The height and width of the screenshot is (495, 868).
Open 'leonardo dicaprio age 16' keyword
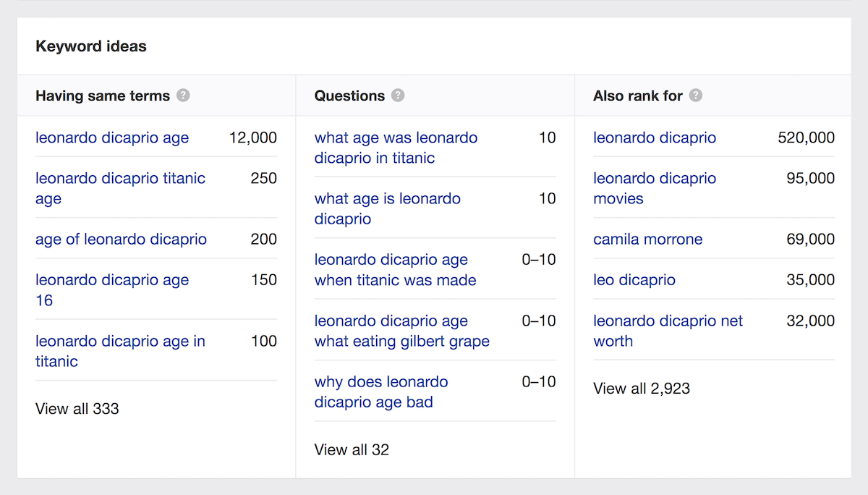click(112, 289)
